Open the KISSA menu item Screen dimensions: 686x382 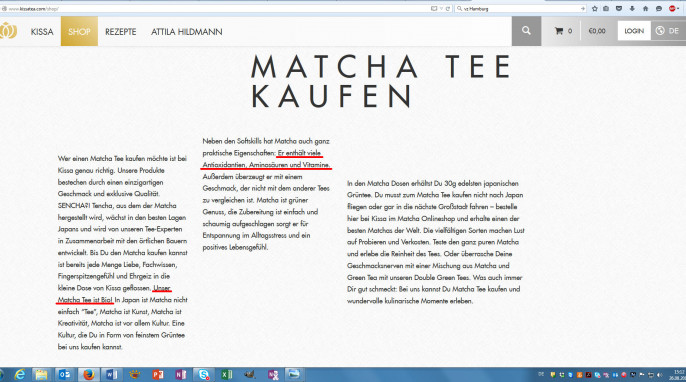coord(42,32)
